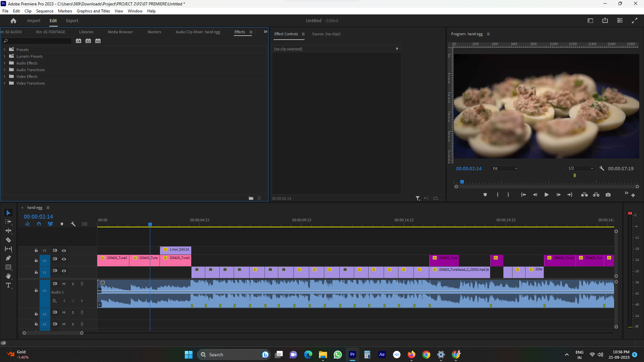Step forward one frame in Program monitor

tap(558, 195)
